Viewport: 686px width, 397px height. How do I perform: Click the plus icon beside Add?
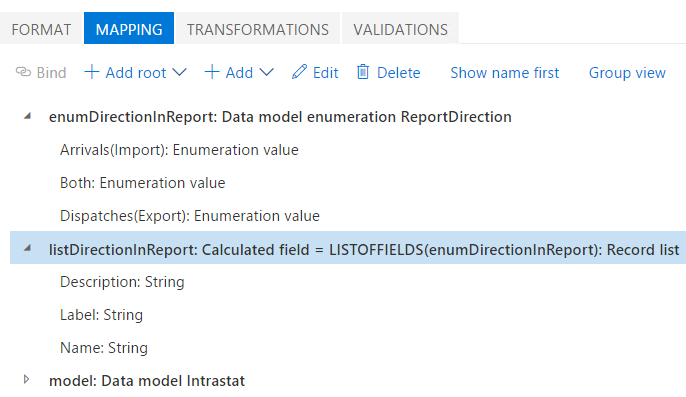pos(212,72)
